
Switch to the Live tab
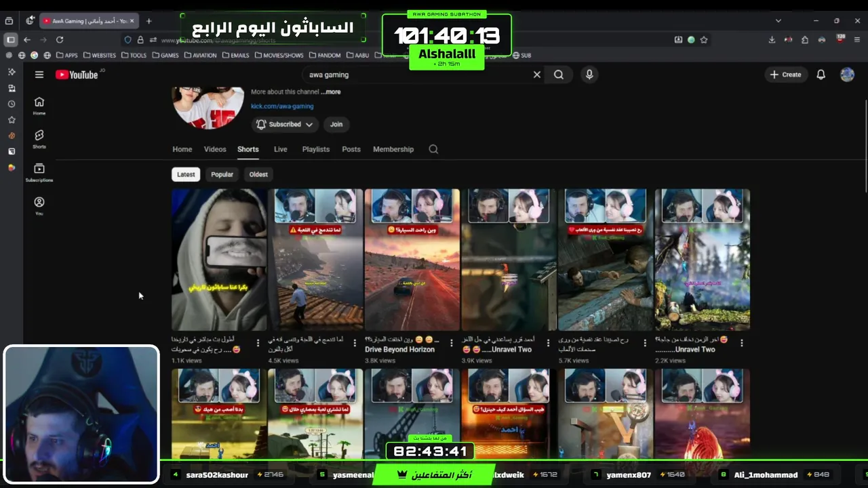click(x=280, y=149)
